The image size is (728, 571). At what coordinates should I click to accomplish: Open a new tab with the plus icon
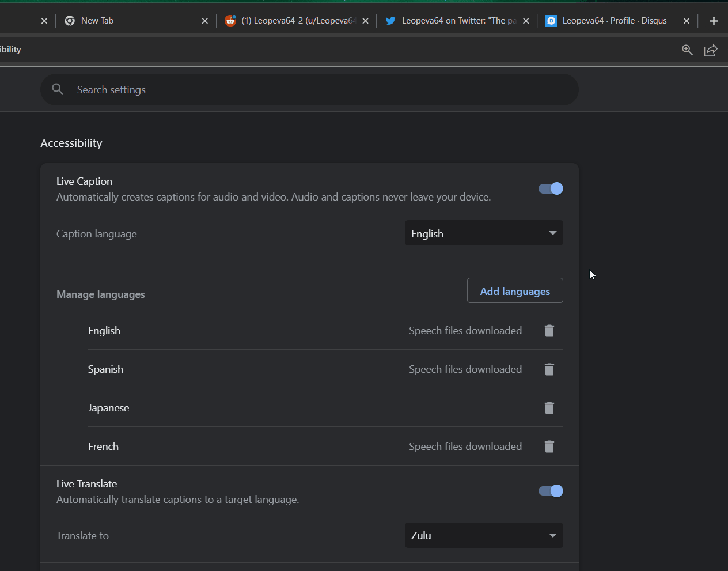[714, 21]
